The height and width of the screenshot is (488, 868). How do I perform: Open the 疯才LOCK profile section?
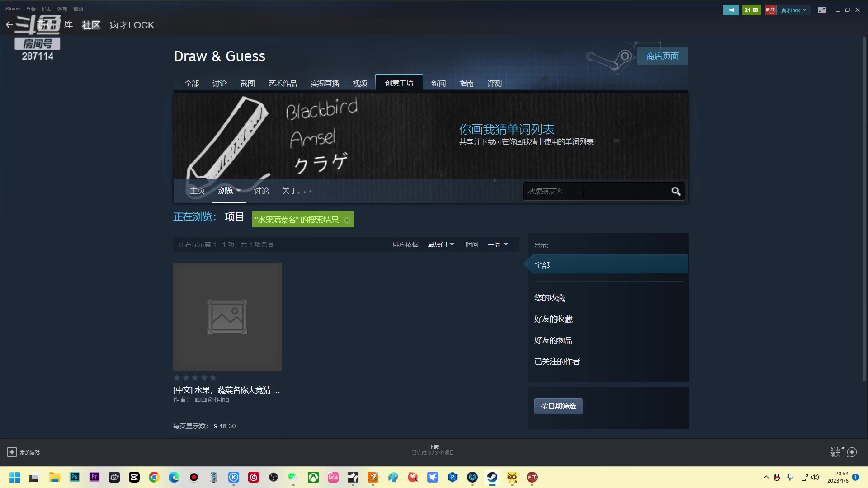(x=132, y=25)
